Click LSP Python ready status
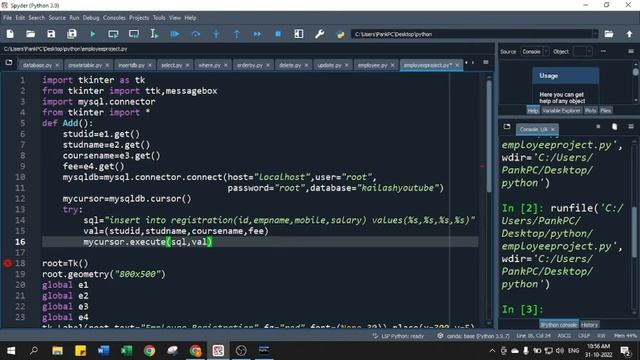The height and width of the screenshot is (360, 640). coord(398,336)
